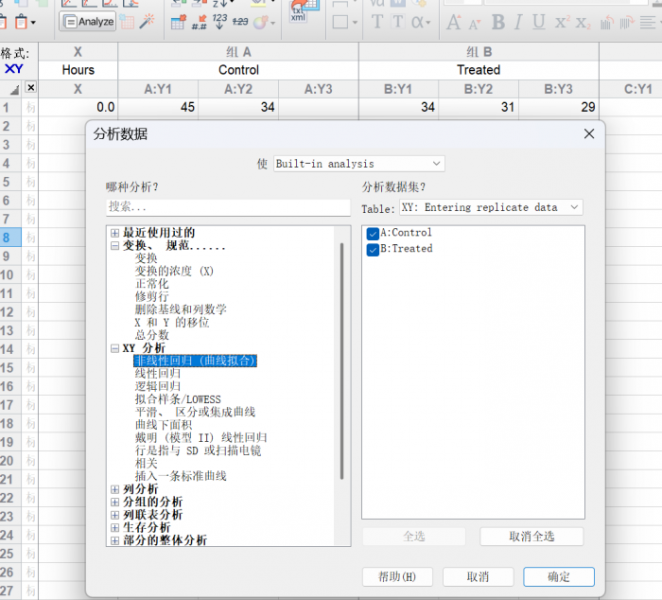662x600 pixels.
Task: Uncheck the B:Treated dataset checkbox
Action: pos(373,249)
